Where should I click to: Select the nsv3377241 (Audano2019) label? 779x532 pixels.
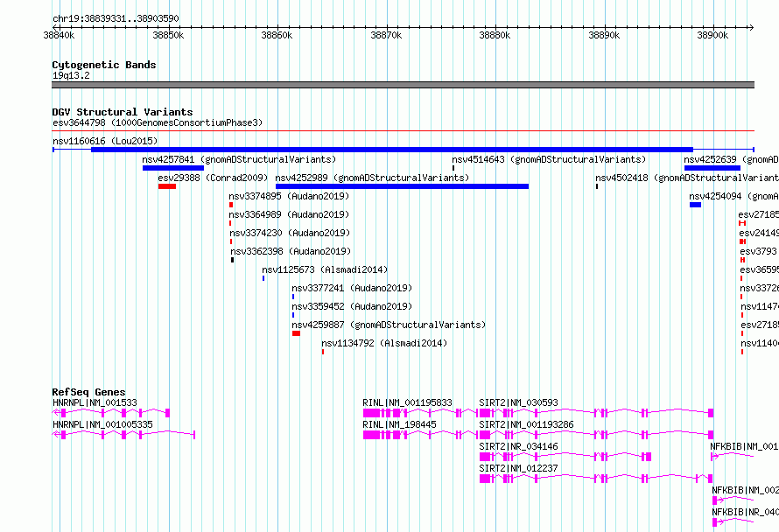click(352, 288)
